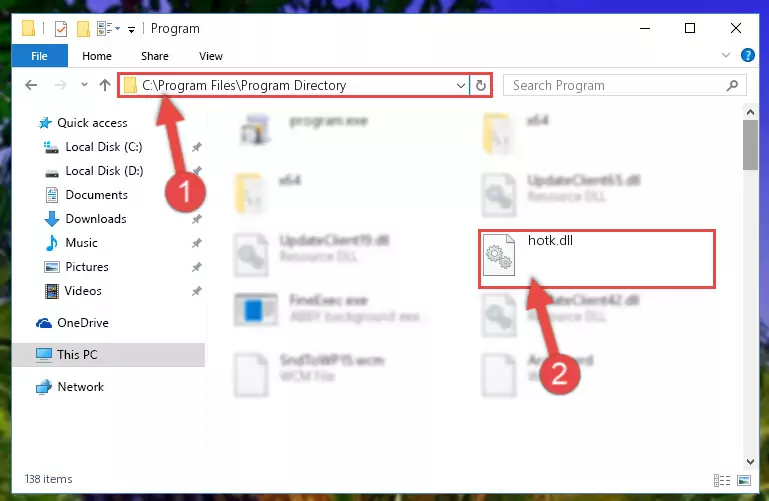
Task: Open Videos in the navigation pane
Action: tap(83, 291)
